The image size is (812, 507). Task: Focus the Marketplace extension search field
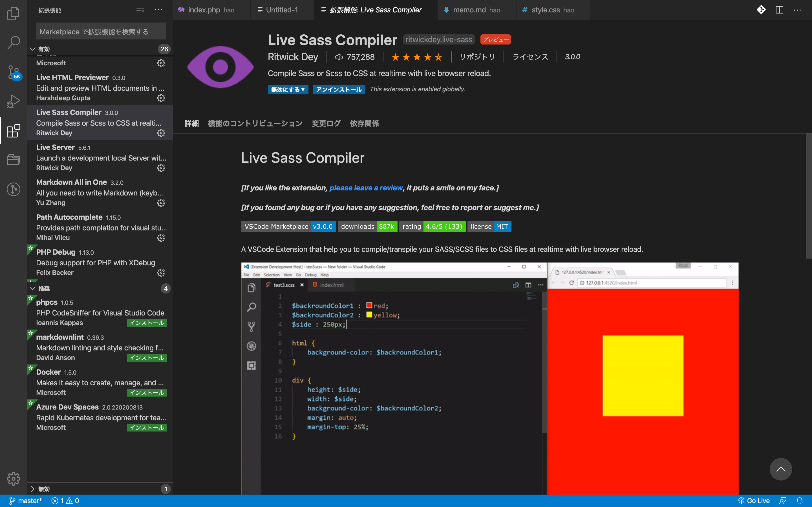101,32
